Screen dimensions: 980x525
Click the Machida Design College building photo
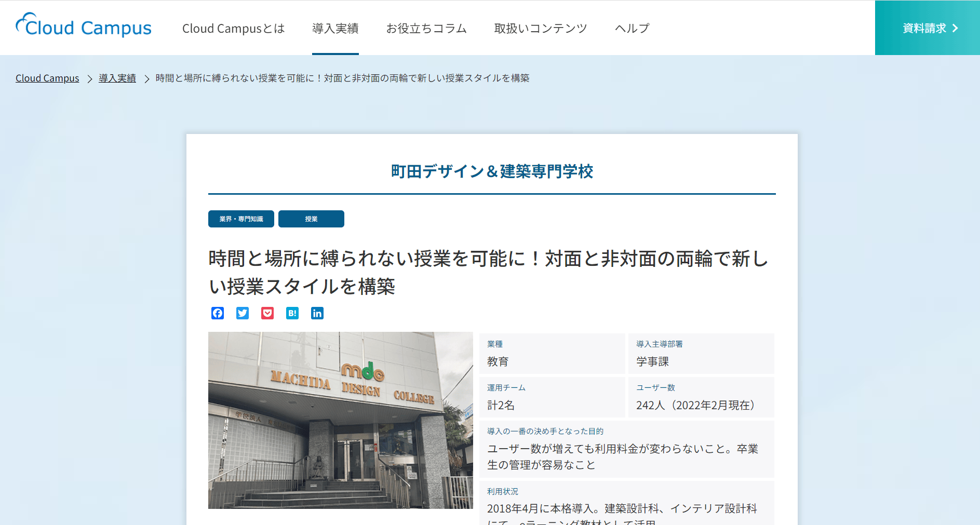pyautogui.click(x=341, y=420)
